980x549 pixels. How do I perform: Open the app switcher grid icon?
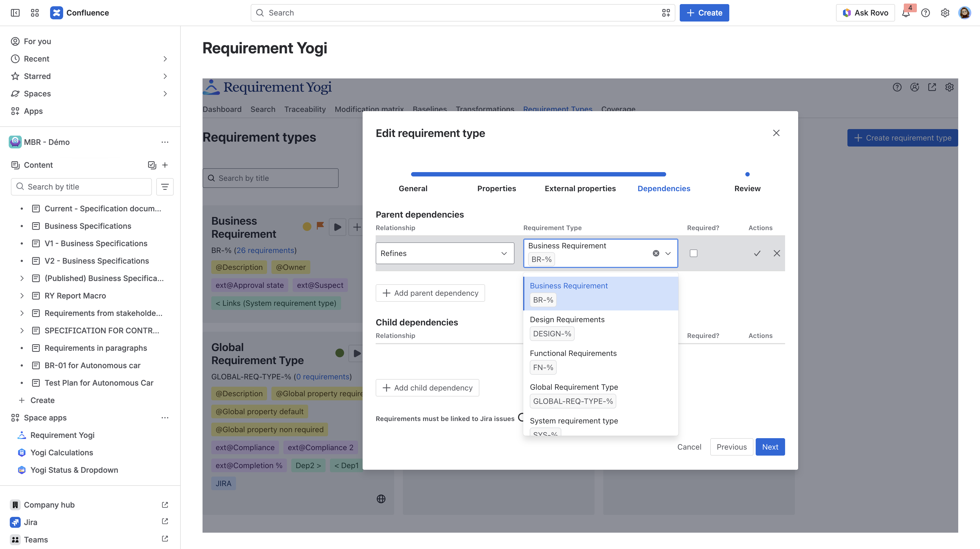coord(35,13)
